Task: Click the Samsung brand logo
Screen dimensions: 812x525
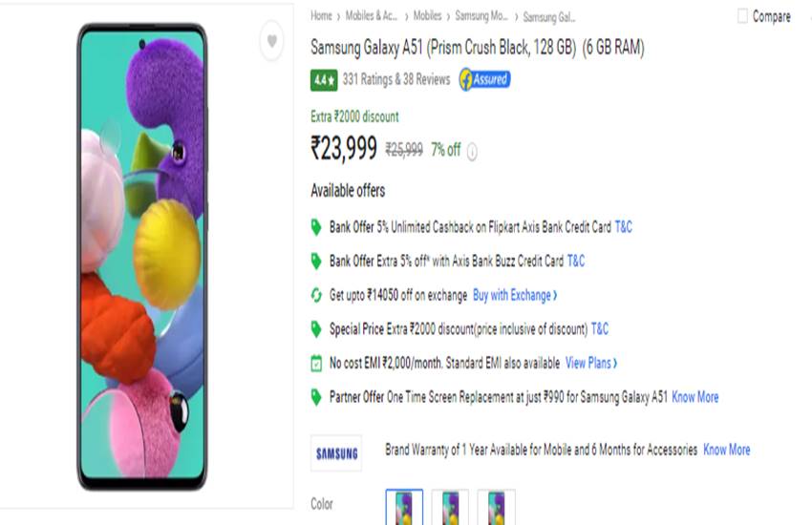Action: click(x=336, y=453)
